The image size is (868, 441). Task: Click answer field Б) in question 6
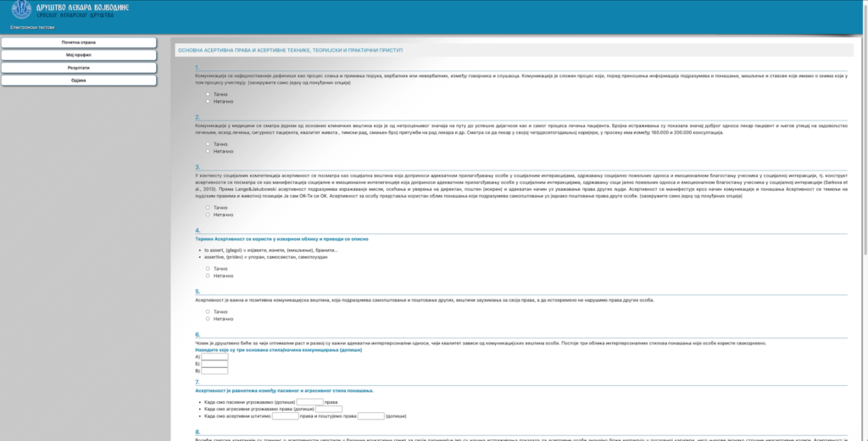pyautogui.click(x=214, y=364)
